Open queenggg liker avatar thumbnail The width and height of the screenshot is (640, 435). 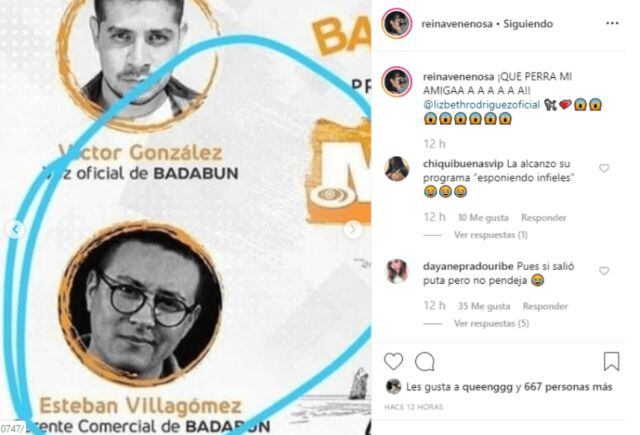(393, 386)
